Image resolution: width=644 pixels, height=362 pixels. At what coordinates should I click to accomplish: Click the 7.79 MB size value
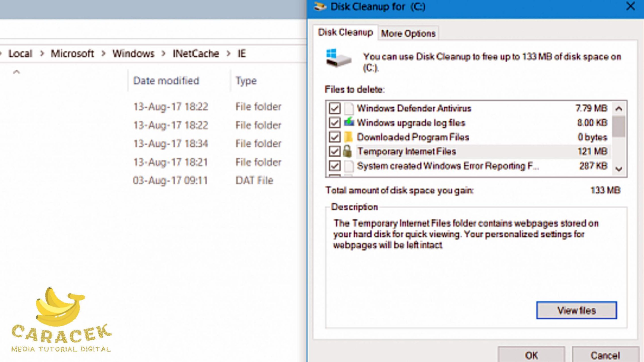[x=591, y=108]
